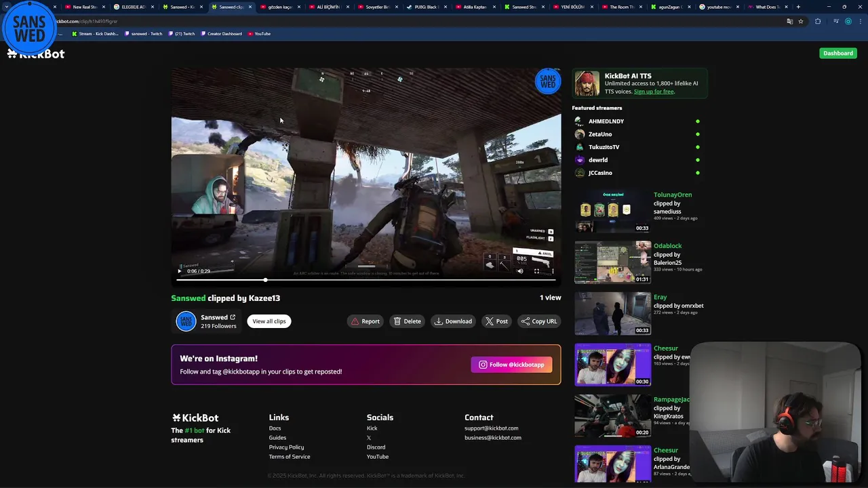The height and width of the screenshot is (488, 868).
Task: Click Sign up for free link
Action: click(x=654, y=91)
